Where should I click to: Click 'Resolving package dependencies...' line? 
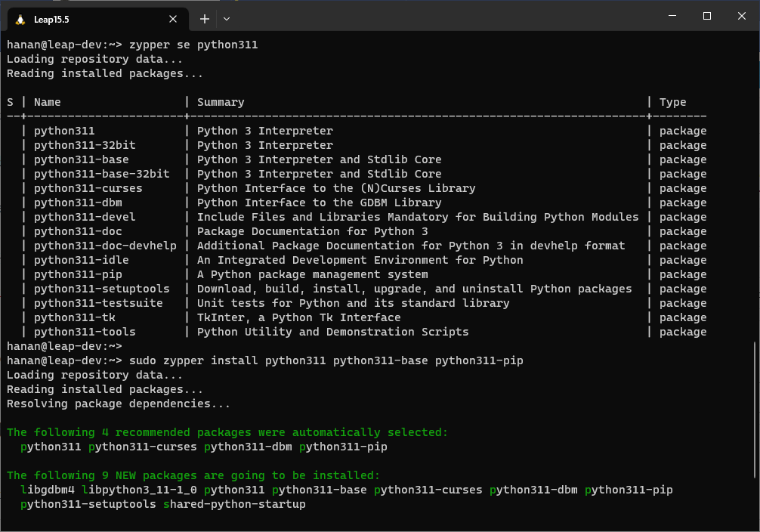coord(119,404)
